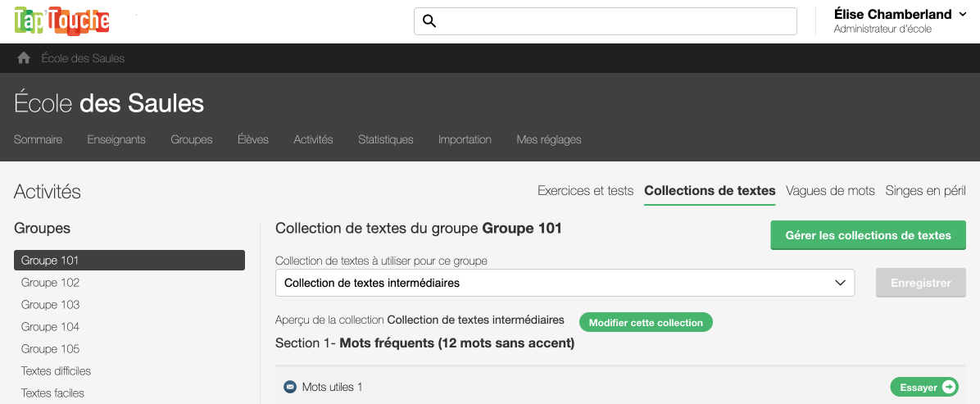Open the Élèves menu item
980x404 pixels.
pyautogui.click(x=253, y=139)
